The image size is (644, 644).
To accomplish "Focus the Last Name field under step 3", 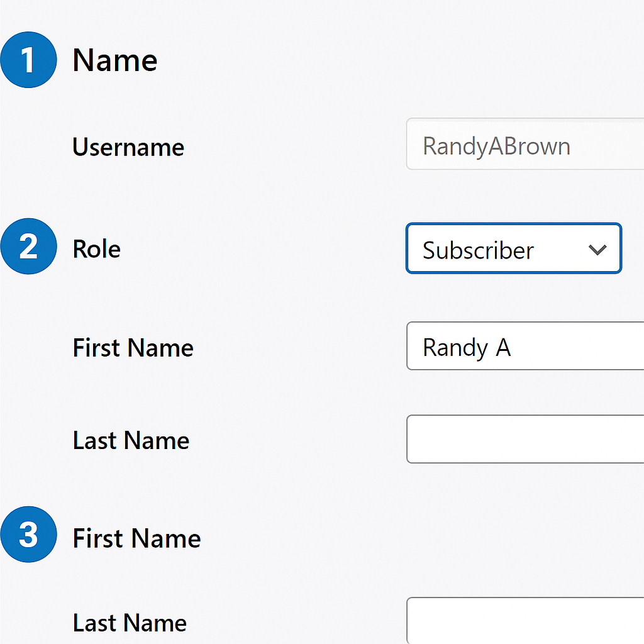I will pyautogui.click(x=525, y=621).
